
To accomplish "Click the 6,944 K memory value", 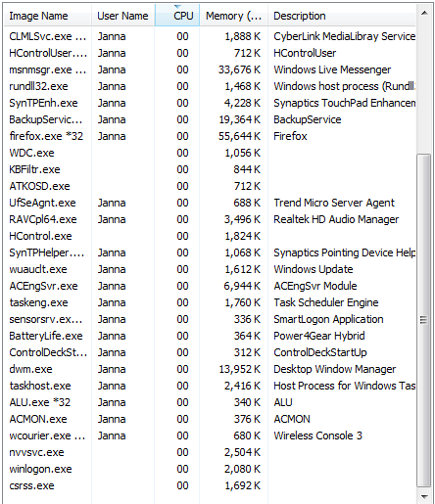I will pyautogui.click(x=242, y=286).
